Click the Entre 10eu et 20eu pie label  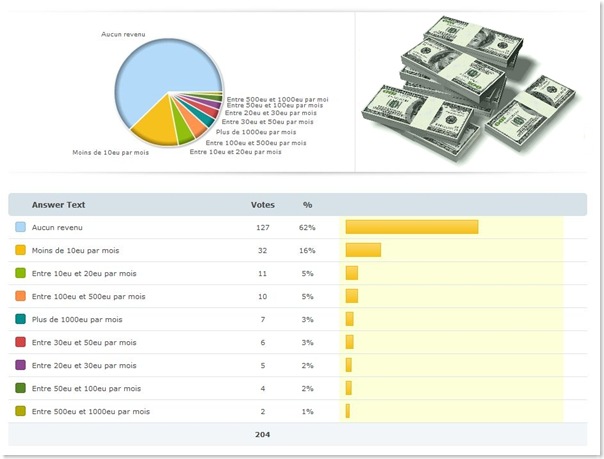pyautogui.click(x=235, y=152)
